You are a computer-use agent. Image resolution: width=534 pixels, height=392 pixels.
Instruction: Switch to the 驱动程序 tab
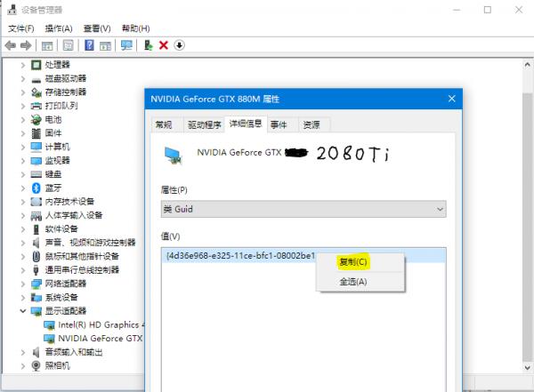click(205, 124)
